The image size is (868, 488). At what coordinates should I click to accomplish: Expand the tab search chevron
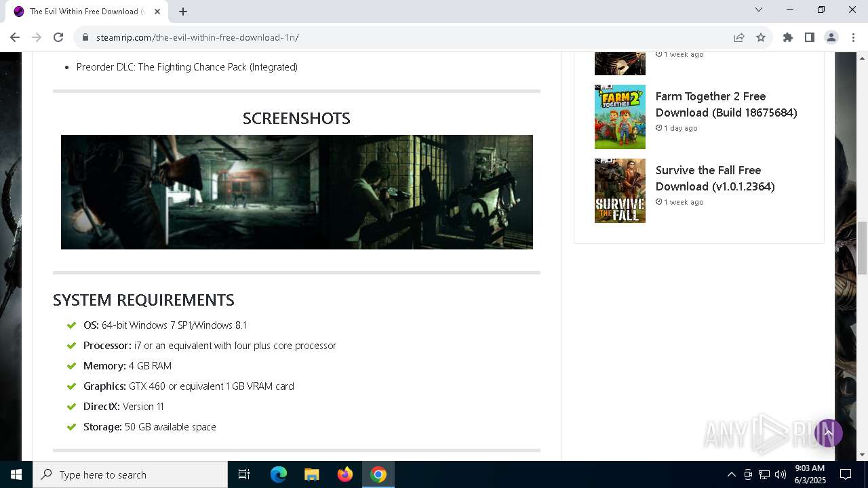tap(759, 9)
